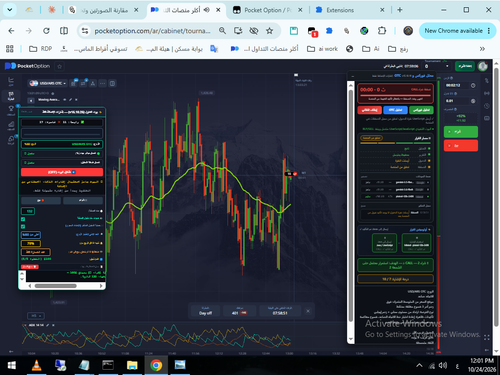This screenshot has width=500, height=375.
Task: Switch to the Pocket Option browser tab
Action: click(x=268, y=10)
